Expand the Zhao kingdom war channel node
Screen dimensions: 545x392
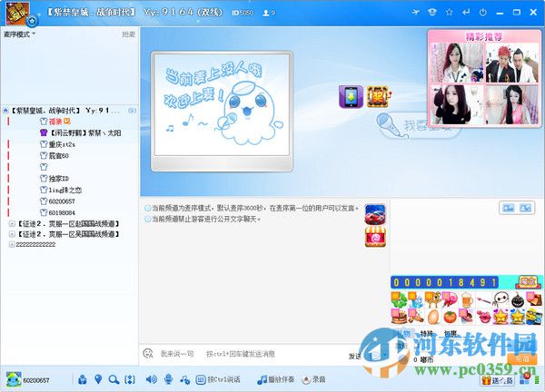12,224
